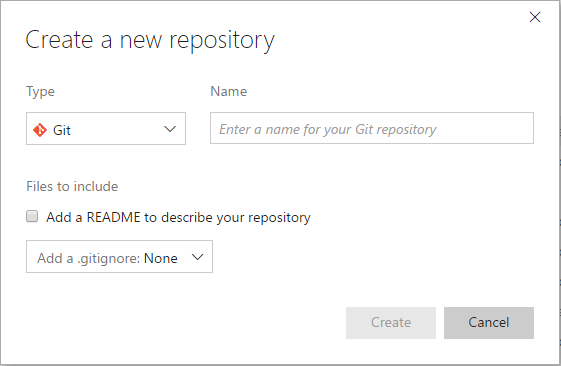
Task: Click the 'Add a README to describe your repository' label
Action: [178, 218]
